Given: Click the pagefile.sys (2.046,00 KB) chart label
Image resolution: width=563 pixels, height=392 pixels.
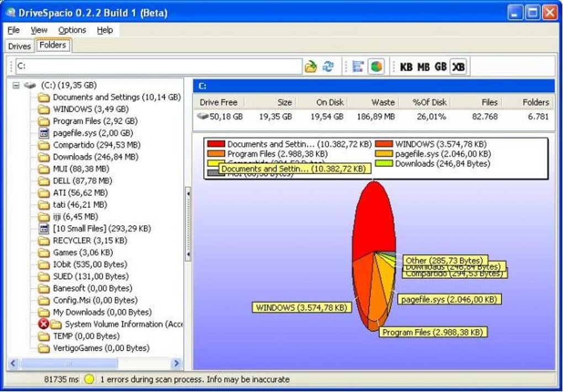Looking at the screenshot, I should 449,299.
